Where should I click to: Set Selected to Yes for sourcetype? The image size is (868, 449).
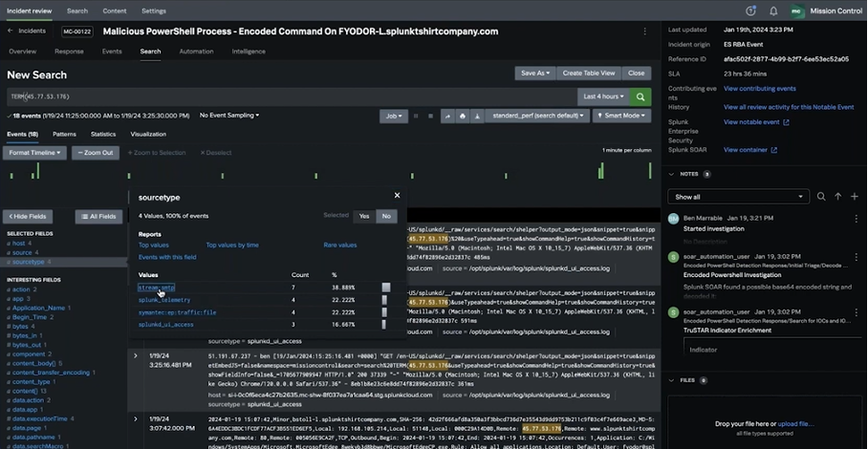point(363,216)
